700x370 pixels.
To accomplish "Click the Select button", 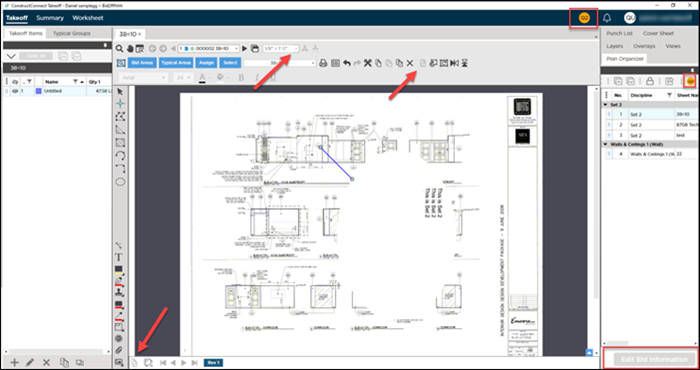I will pos(230,63).
